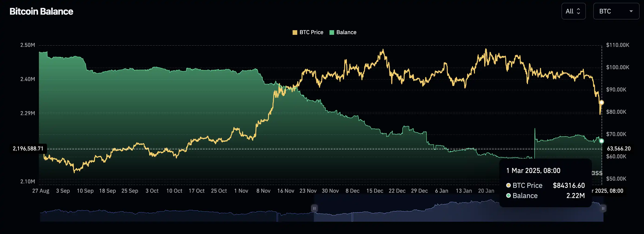Click the caret arrow in BTC dropdown

631,11
